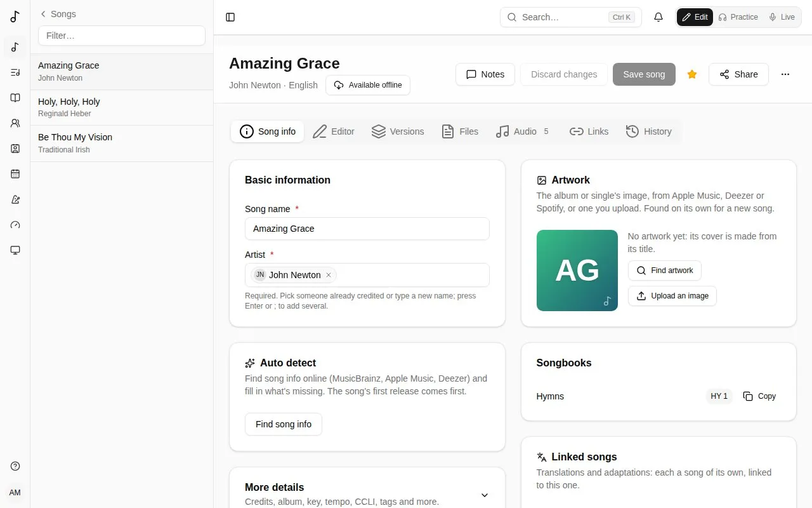The height and width of the screenshot is (508, 812).
Task: Open the help question mark icon
Action: (x=15, y=466)
